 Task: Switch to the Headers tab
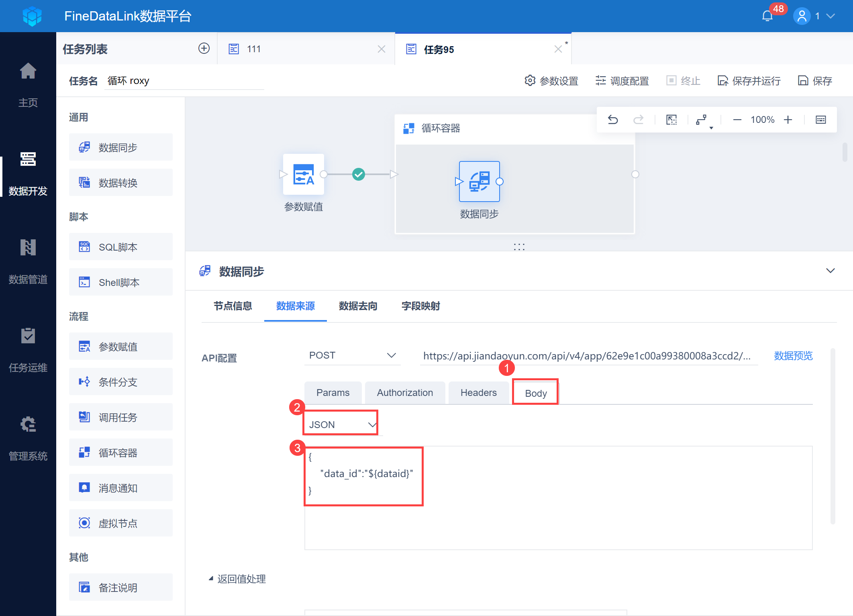pyautogui.click(x=478, y=393)
